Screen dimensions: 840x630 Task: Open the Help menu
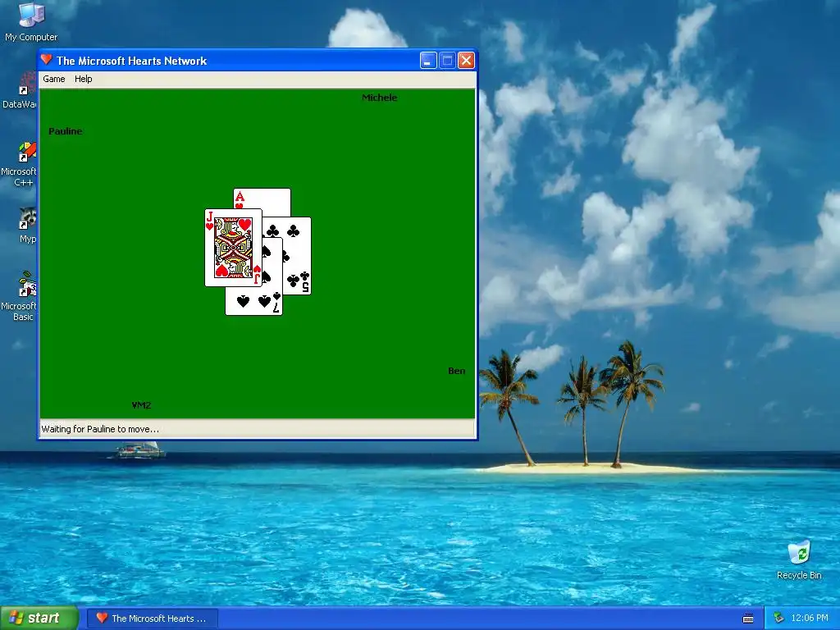[x=83, y=79]
